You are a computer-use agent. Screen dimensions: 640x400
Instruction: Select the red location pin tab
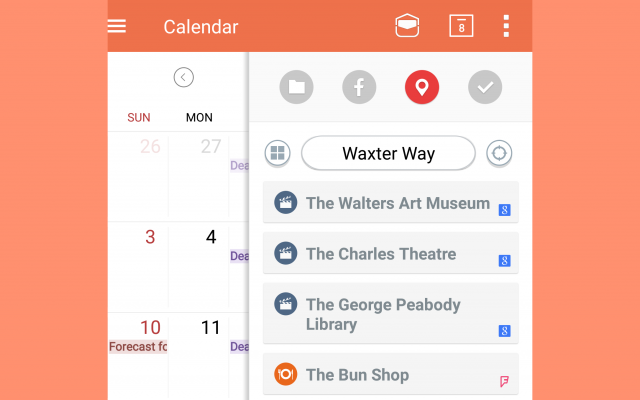point(422,87)
